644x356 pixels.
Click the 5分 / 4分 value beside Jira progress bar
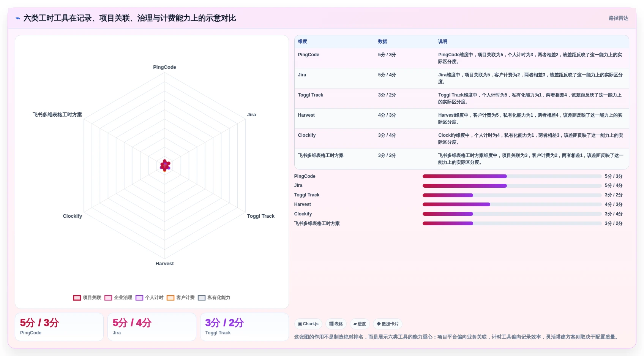614,186
